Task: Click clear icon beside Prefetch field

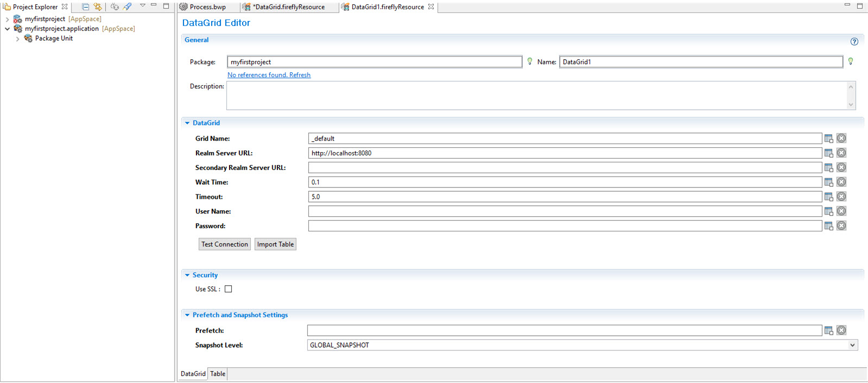Action: [841, 330]
